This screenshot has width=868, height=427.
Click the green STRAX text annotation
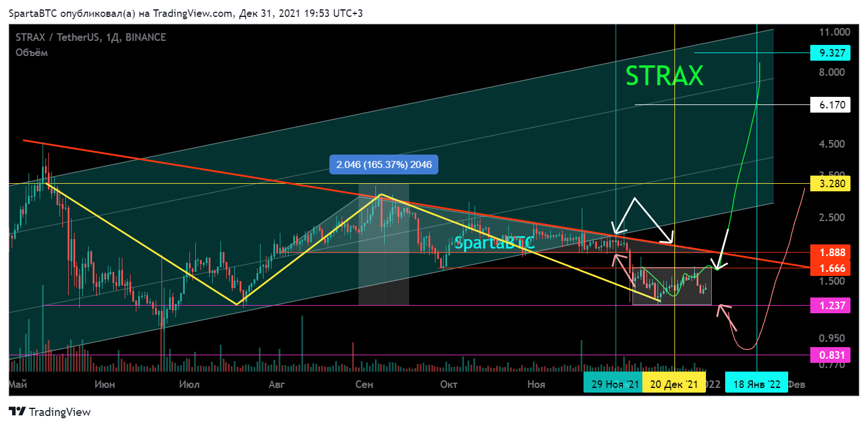(665, 76)
